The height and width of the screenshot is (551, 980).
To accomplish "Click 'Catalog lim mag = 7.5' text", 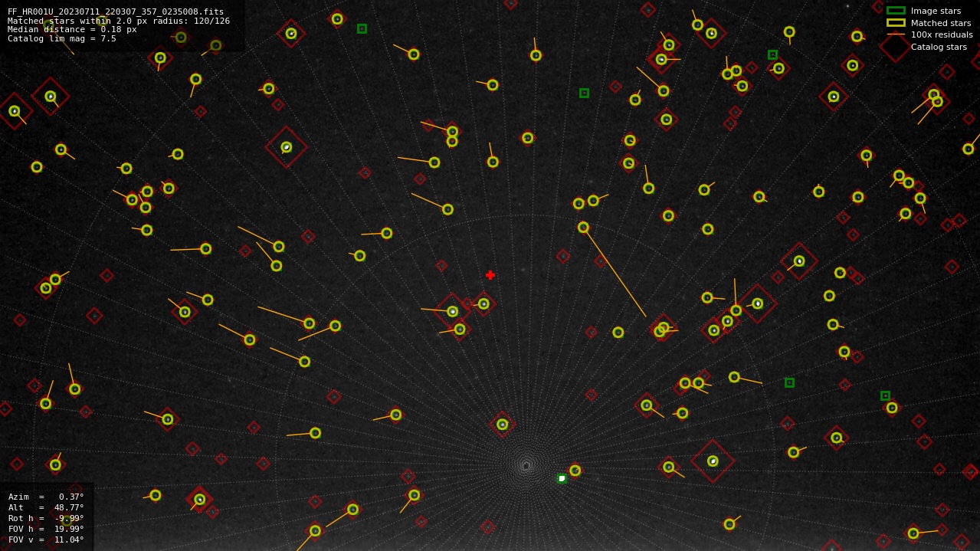I will pyautogui.click(x=62, y=39).
